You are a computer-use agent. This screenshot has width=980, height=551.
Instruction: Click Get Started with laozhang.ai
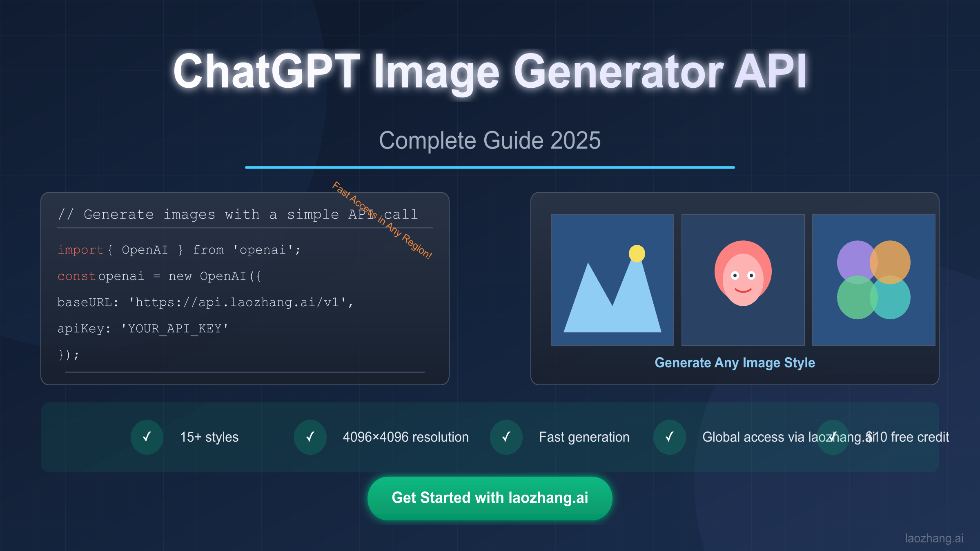[490, 498]
